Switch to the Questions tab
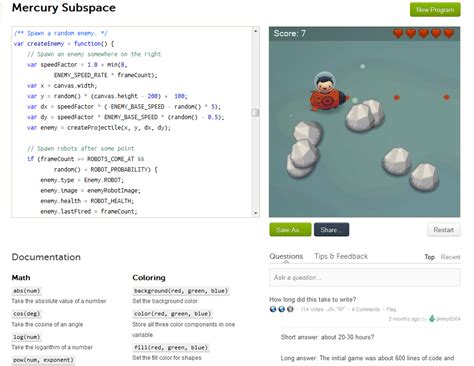 (x=286, y=256)
